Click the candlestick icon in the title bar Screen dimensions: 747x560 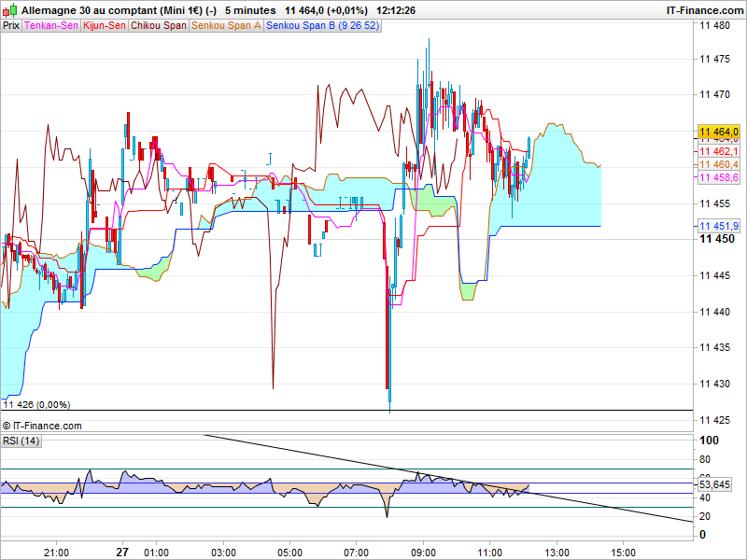click(10, 9)
